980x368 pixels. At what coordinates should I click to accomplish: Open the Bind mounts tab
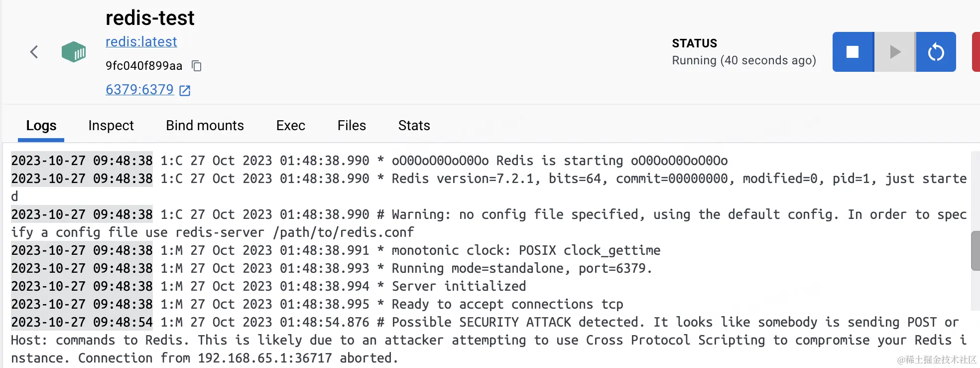coord(205,126)
